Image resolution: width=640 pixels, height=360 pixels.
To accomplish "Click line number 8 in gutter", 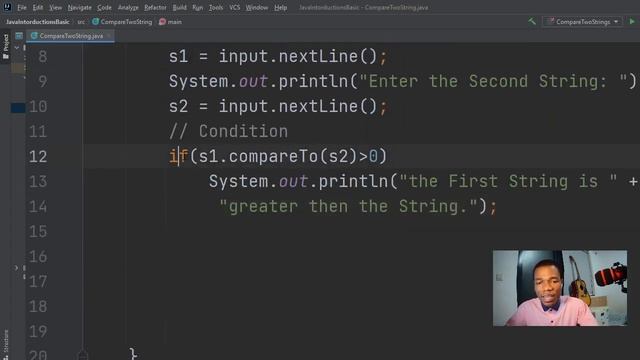I will (42, 56).
